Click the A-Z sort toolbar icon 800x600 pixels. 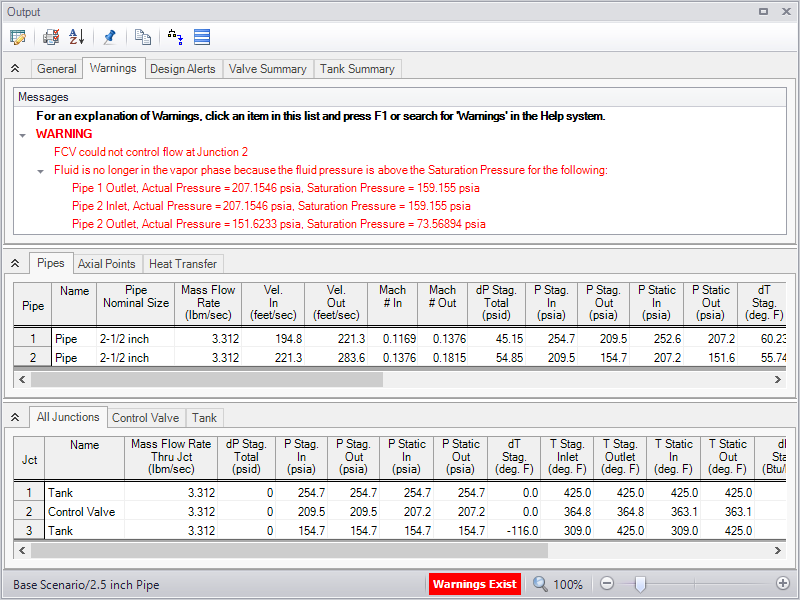pos(77,37)
